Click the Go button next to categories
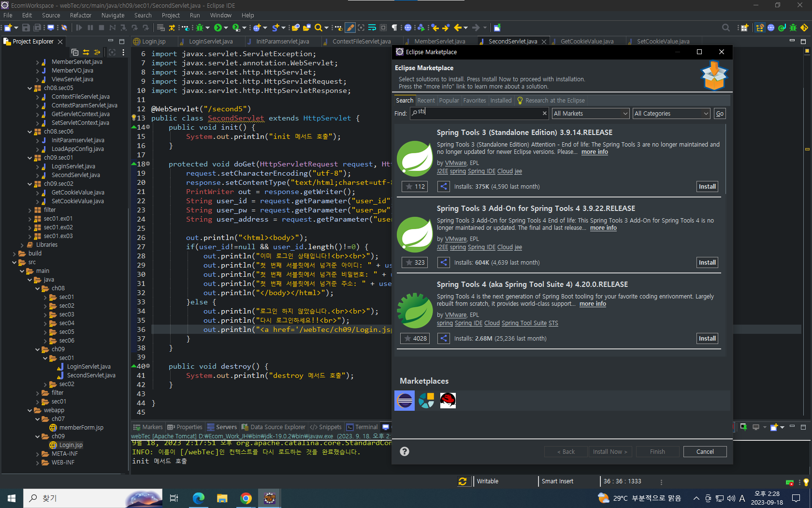The height and width of the screenshot is (508, 812). (x=720, y=113)
